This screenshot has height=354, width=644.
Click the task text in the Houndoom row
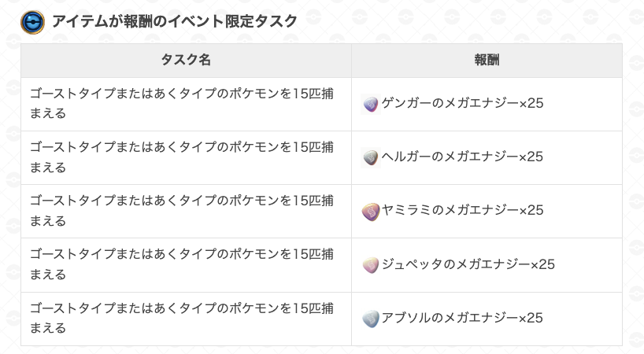[x=182, y=157]
